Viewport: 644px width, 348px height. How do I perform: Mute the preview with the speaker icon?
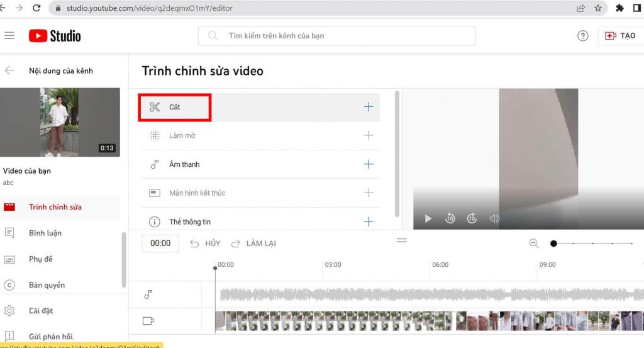[x=494, y=218]
